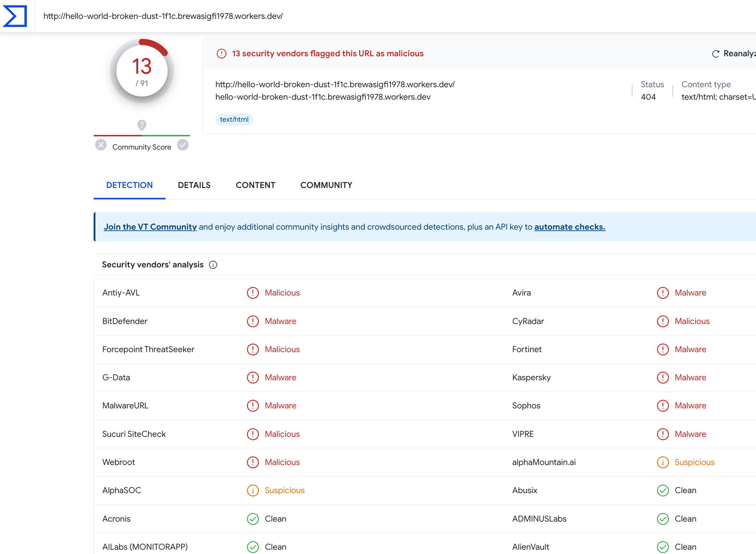This screenshot has height=554, width=756.
Task: Follow the Join the VT Community link
Action: tap(150, 227)
